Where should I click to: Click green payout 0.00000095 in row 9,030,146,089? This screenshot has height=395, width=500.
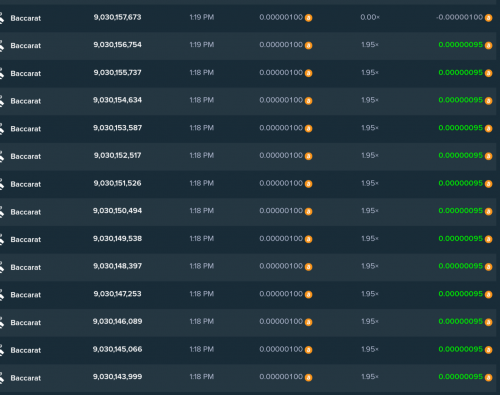(x=461, y=322)
